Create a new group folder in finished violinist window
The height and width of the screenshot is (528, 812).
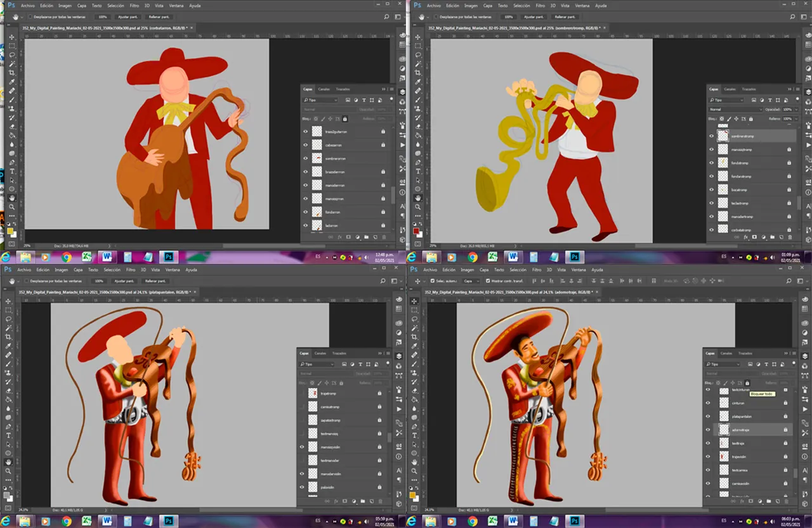769,501
